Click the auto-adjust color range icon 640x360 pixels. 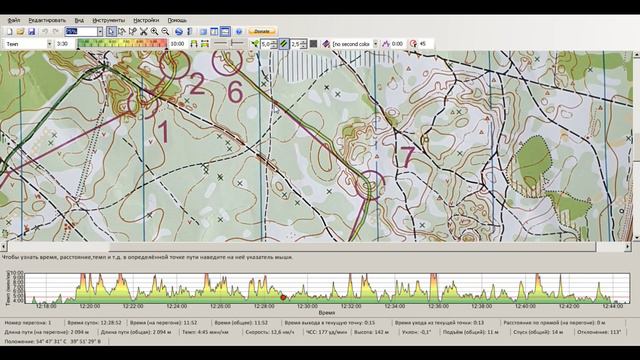tap(194, 44)
